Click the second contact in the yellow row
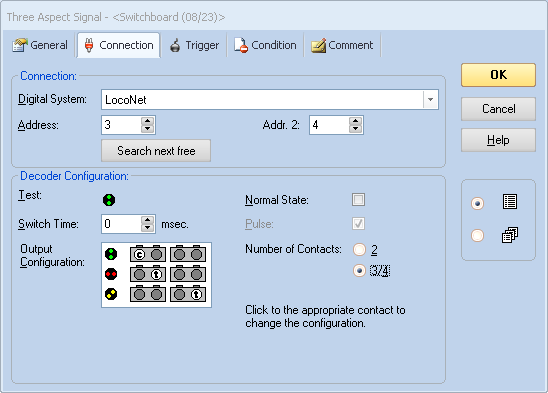Viewport: 548px width, 393px height. [x=157, y=294]
